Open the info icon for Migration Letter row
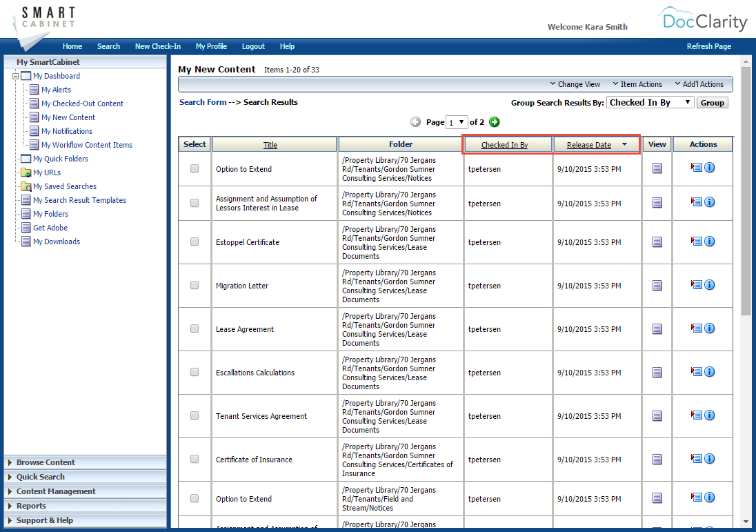 pyautogui.click(x=710, y=284)
